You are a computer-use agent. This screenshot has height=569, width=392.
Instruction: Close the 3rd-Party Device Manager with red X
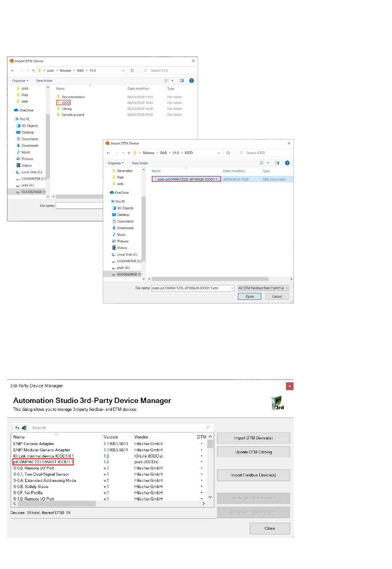pyautogui.click(x=290, y=386)
